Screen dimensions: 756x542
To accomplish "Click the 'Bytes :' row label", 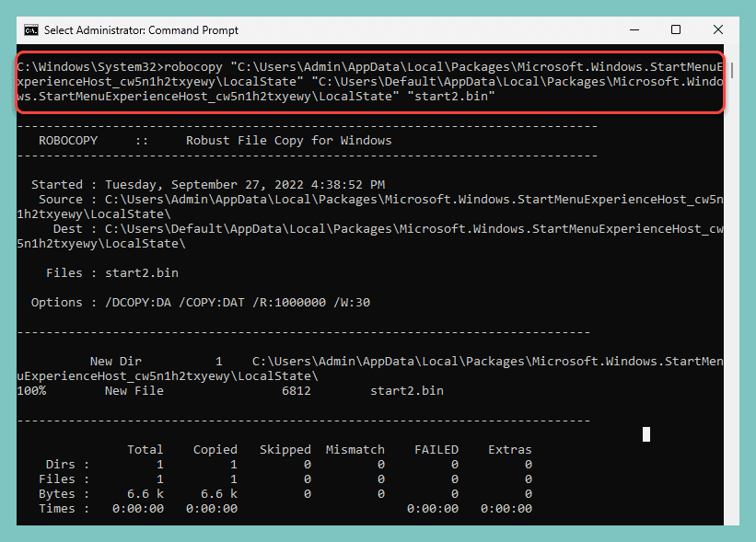I will 64,494.
